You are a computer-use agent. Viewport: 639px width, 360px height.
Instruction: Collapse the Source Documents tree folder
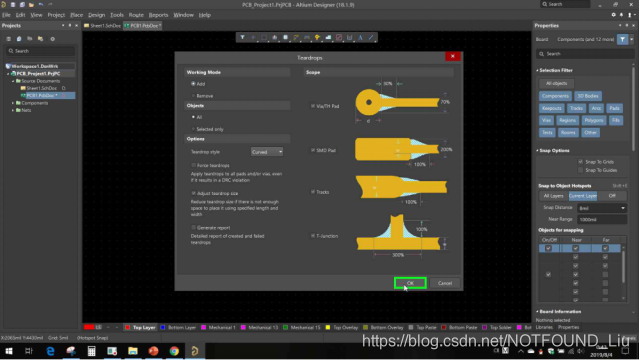(13, 81)
